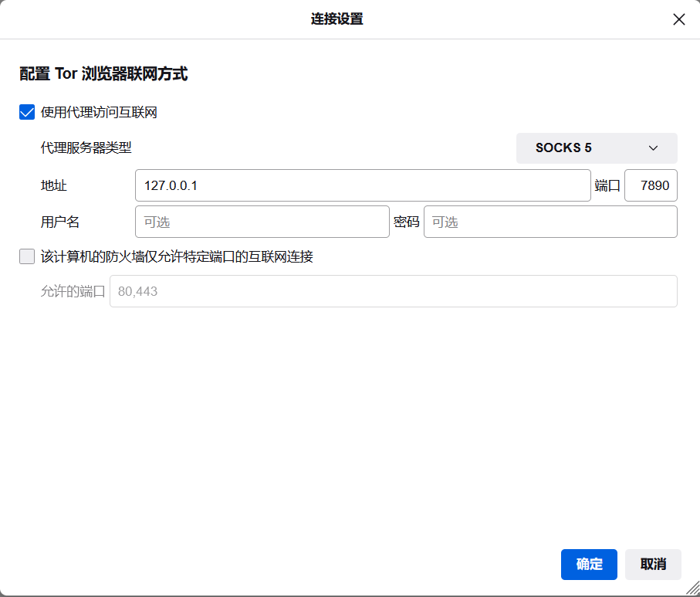The height and width of the screenshot is (597, 700).
Task: Click the 该计算机的防火墙仅允许特定端口 label text
Action: click(x=177, y=257)
